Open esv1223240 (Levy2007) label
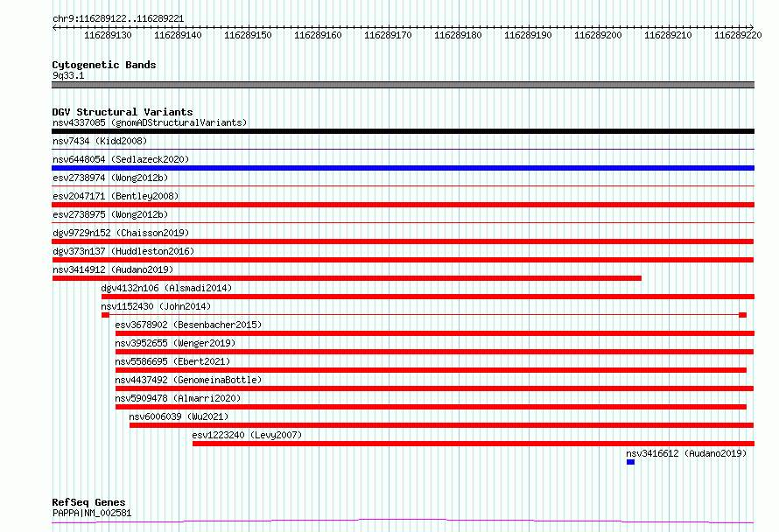This screenshot has height=532, width=779. (x=247, y=435)
